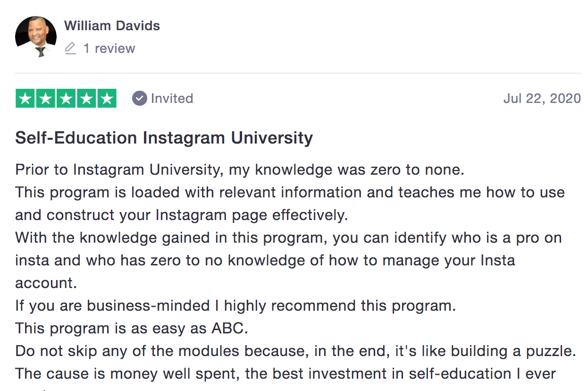Screen dimensions: 588x391
Task: Click the fourth green rating star
Action: click(x=86, y=98)
